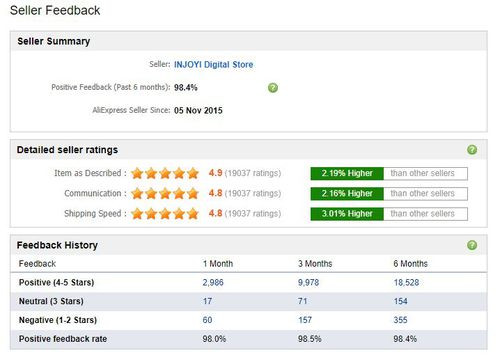Open 6 Months negative count 355
Screen dimensions: 500x362
(x=400, y=320)
